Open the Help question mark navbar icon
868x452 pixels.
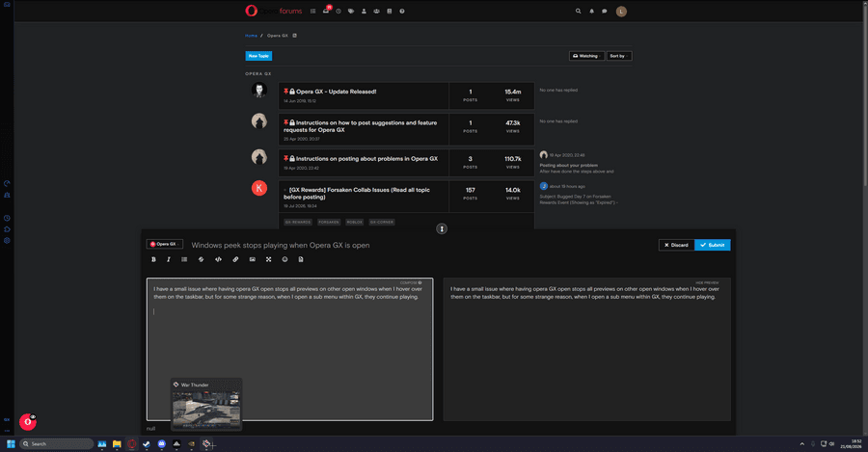pos(402,11)
